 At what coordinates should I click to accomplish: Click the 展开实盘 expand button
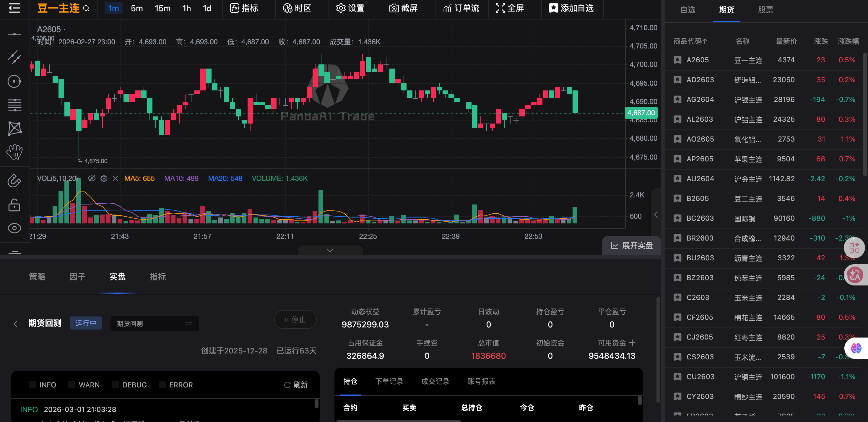coord(632,246)
